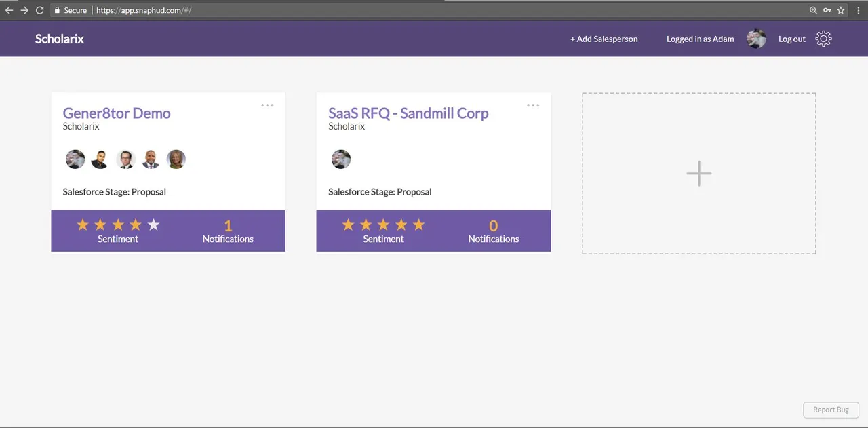Click the fifth blonde avatar on Gener8tor Demo
Image resolution: width=868 pixels, height=428 pixels.
pyautogui.click(x=176, y=159)
